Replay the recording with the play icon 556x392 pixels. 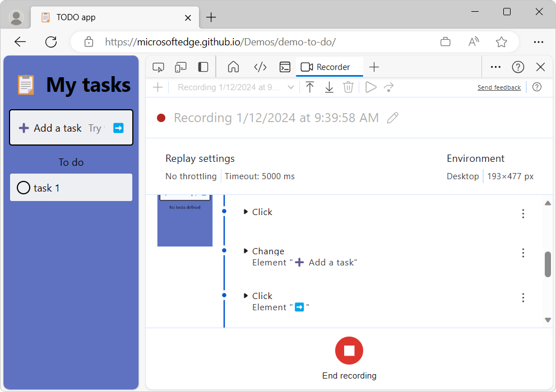tap(369, 87)
